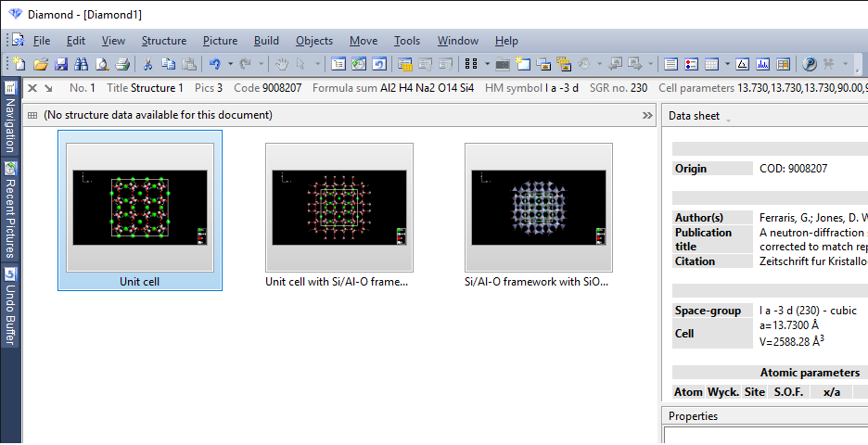Open the Build menu
Viewport: 868px width, 445px height.
click(266, 41)
